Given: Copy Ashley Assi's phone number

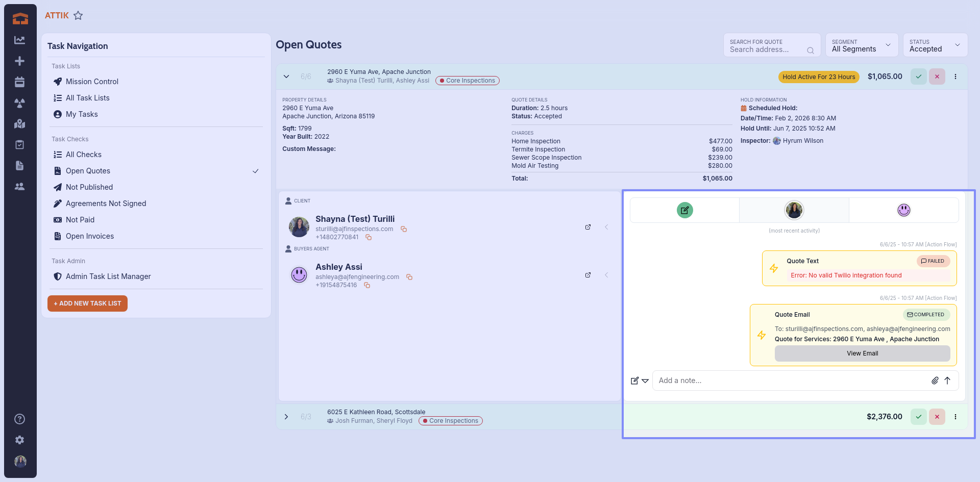Looking at the screenshot, I should (x=367, y=285).
